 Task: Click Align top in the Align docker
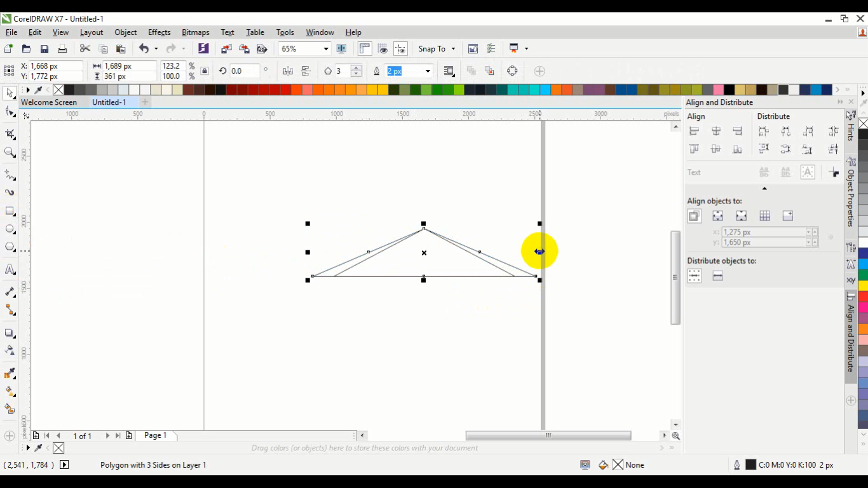point(695,149)
